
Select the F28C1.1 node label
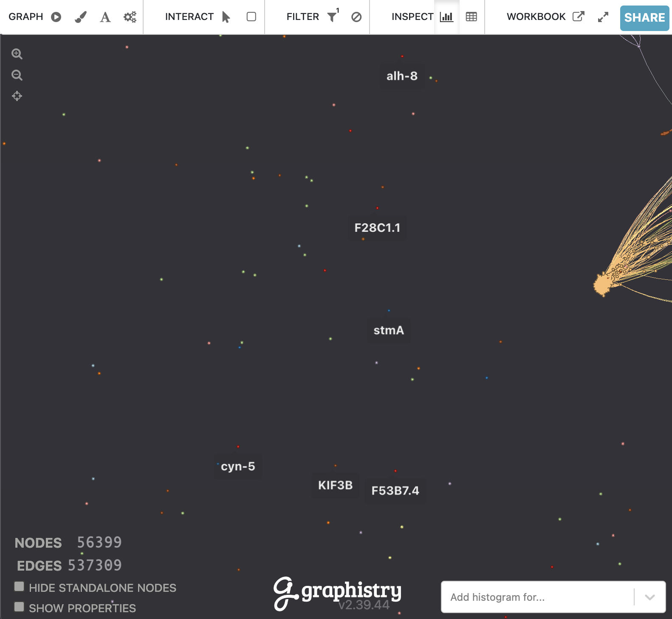(x=377, y=228)
